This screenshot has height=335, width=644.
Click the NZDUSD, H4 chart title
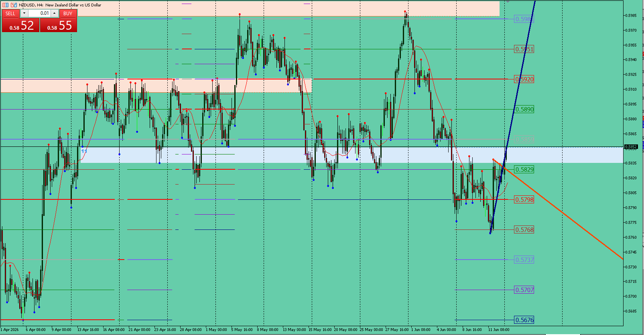(x=60, y=5)
